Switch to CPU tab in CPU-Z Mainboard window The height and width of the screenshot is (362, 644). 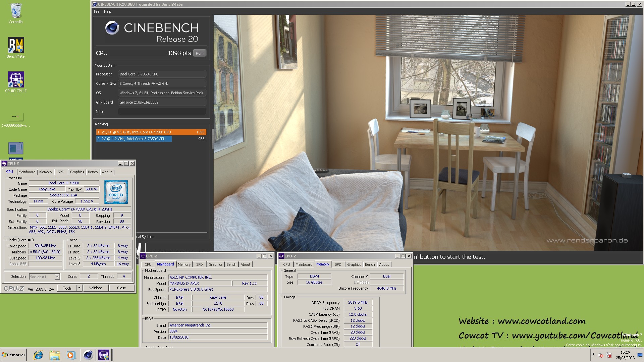click(x=148, y=264)
